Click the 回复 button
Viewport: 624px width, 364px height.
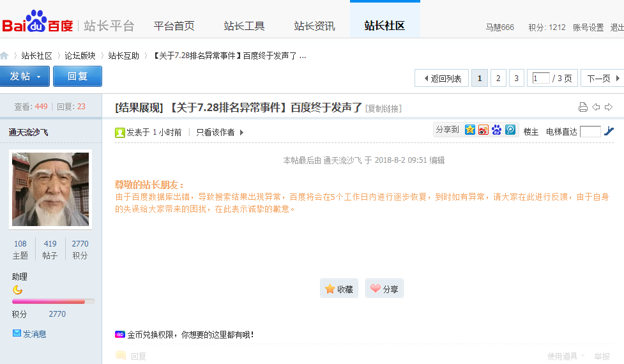pos(78,76)
